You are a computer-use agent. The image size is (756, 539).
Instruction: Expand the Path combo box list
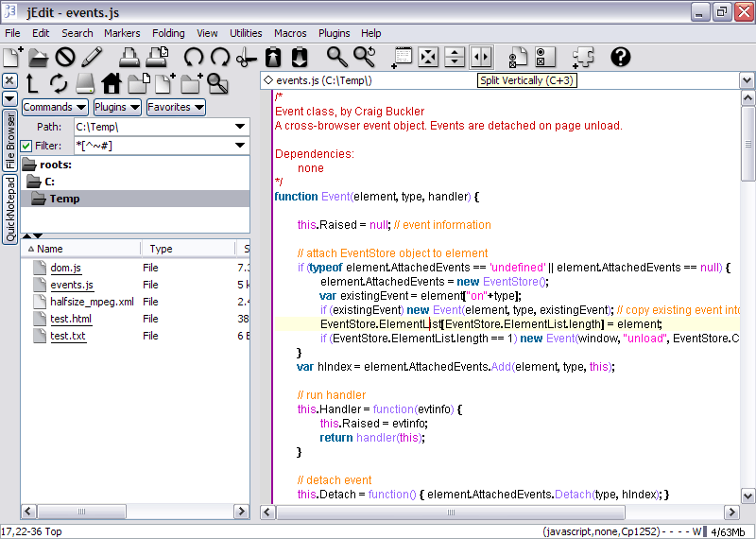click(x=240, y=127)
